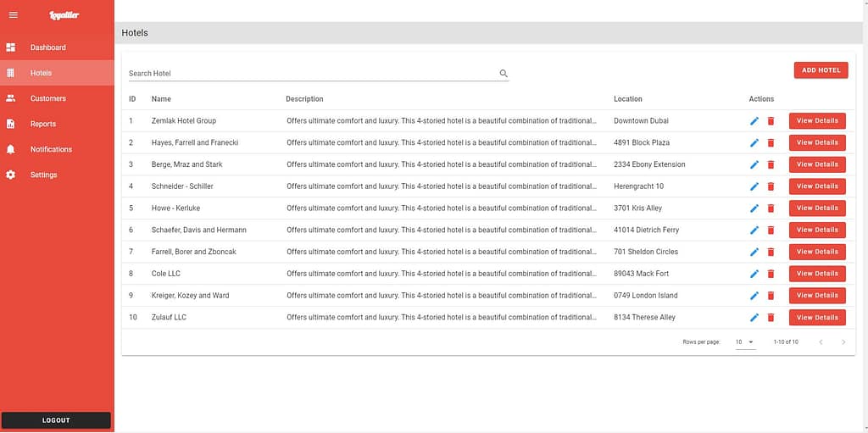Delete Zulauf LLC with trash icon

pos(771,318)
